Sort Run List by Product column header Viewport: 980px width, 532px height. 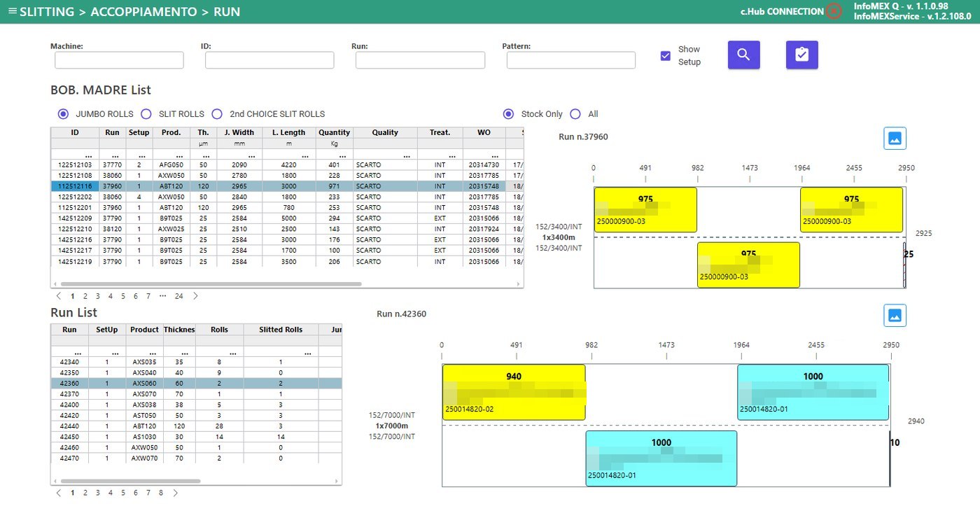[x=145, y=330]
